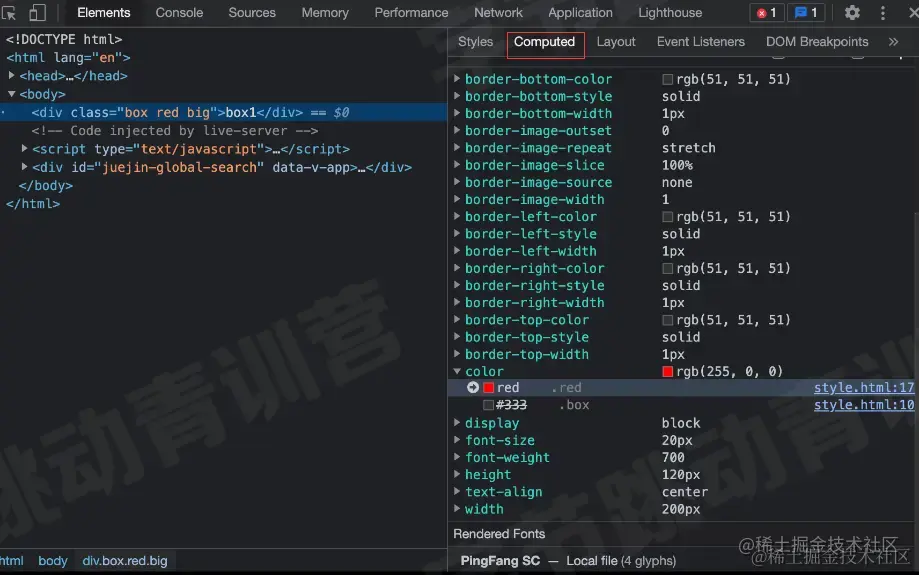Select the div.box.red.big breadcrumb
The height and width of the screenshot is (575, 919).
(125, 561)
